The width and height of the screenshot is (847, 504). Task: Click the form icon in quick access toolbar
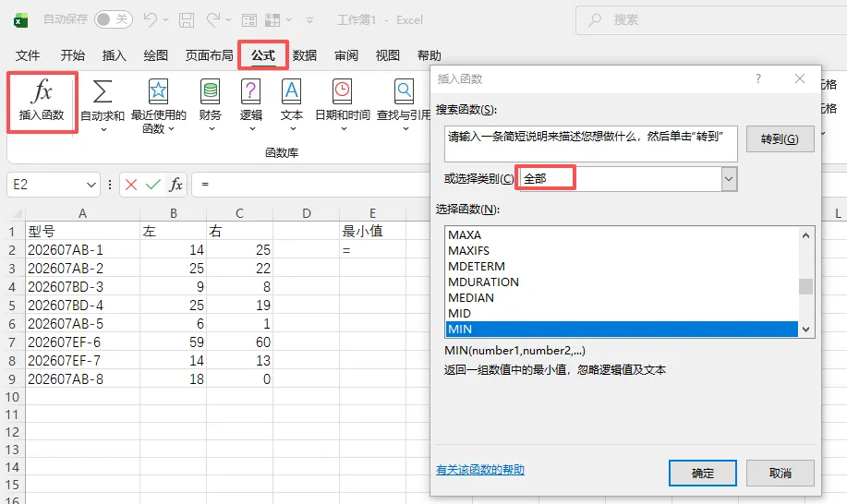click(249, 20)
